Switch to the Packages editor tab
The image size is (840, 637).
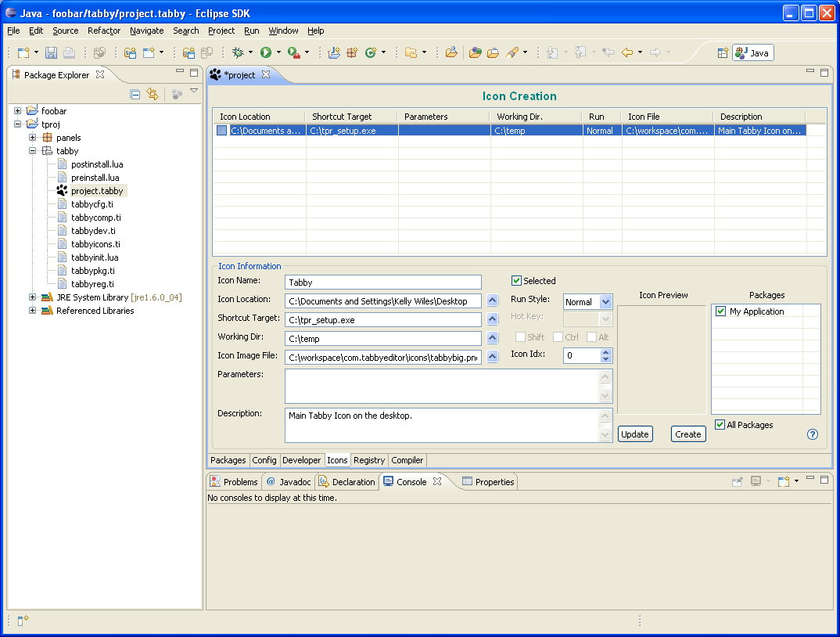228,460
